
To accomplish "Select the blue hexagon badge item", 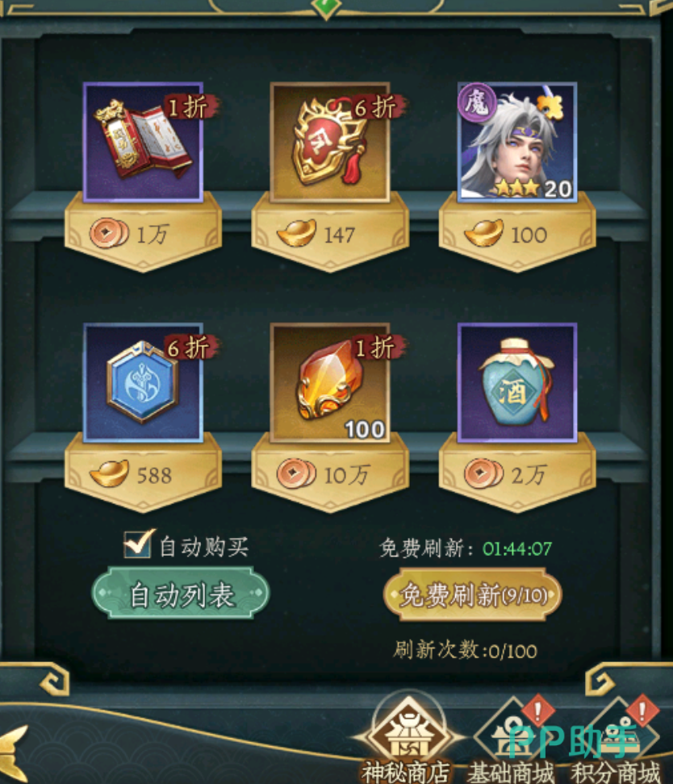I will coord(143,382).
